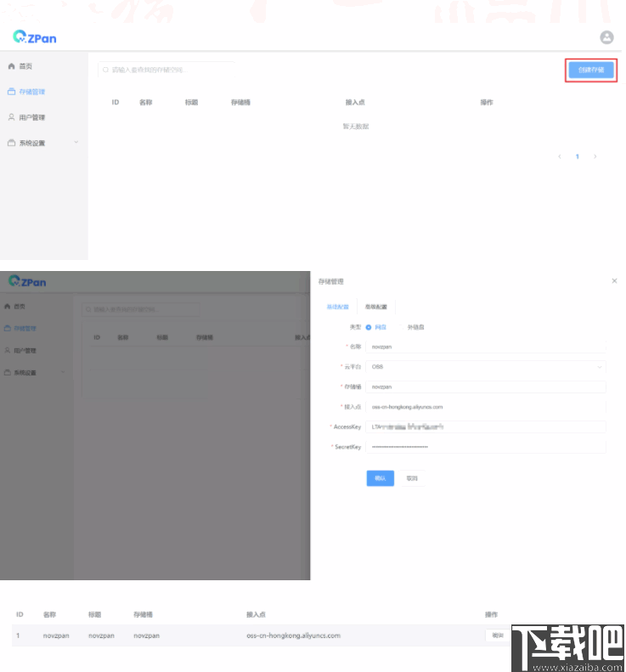Click the 系统设置 briefcase icon in the undimmed sidebar

coord(12,143)
